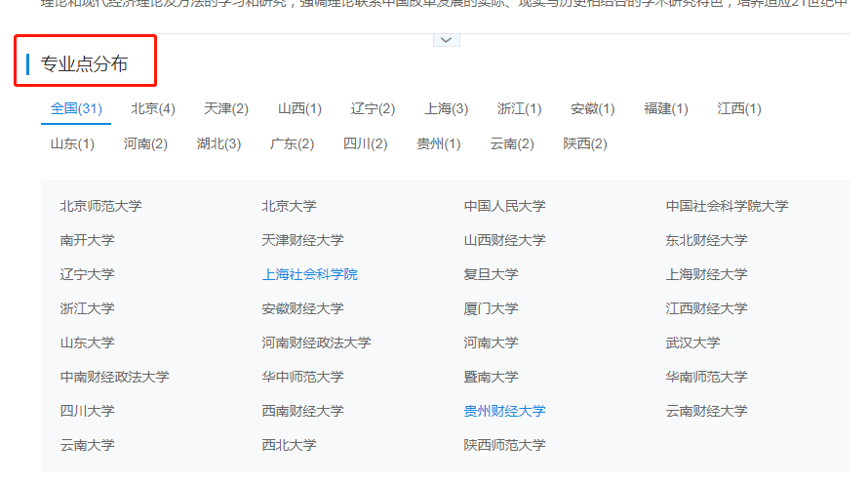868x484 pixels.
Task: Click the 专业点分布 section heading
Action: (84, 64)
